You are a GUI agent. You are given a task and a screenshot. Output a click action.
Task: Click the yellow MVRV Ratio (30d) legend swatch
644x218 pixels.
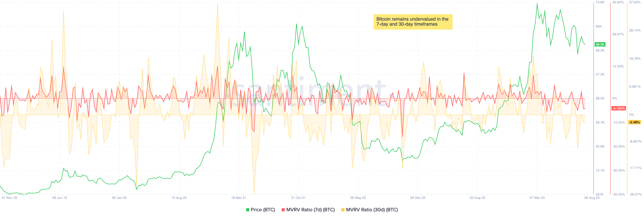point(343,210)
